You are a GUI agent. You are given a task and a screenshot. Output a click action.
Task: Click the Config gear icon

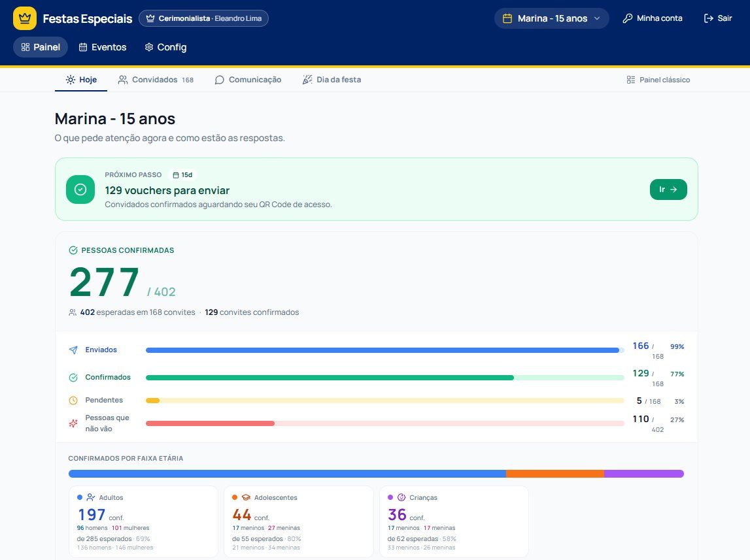(x=148, y=47)
